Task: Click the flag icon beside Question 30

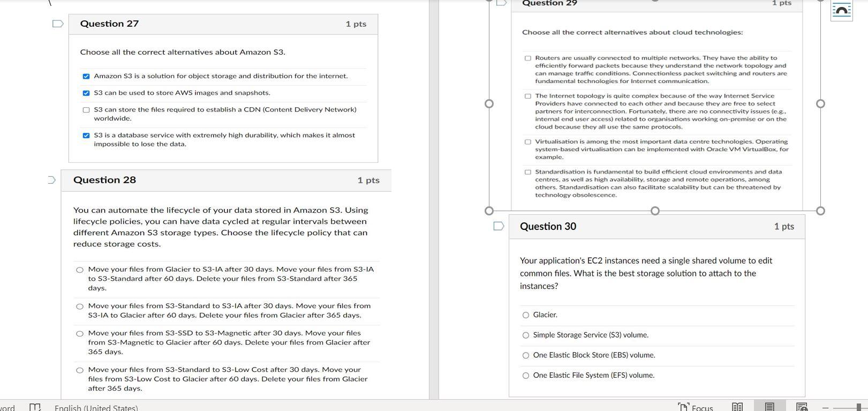Action: pyautogui.click(x=499, y=226)
